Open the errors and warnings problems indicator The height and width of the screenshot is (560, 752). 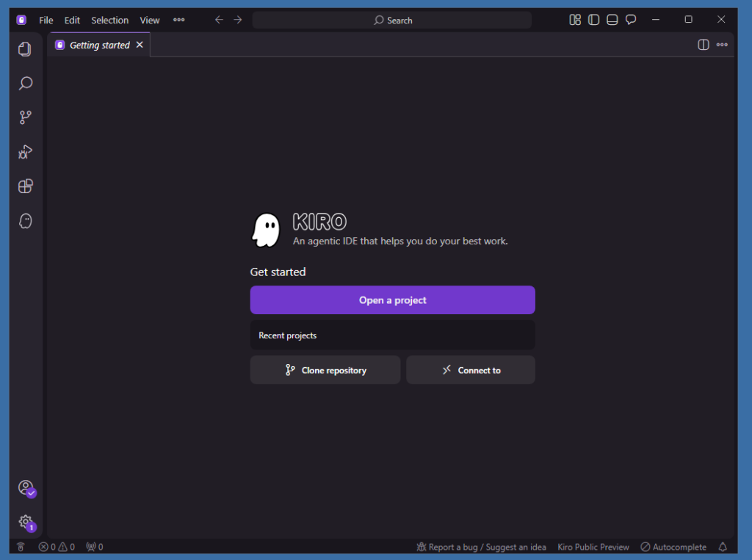pyautogui.click(x=57, y=547)
